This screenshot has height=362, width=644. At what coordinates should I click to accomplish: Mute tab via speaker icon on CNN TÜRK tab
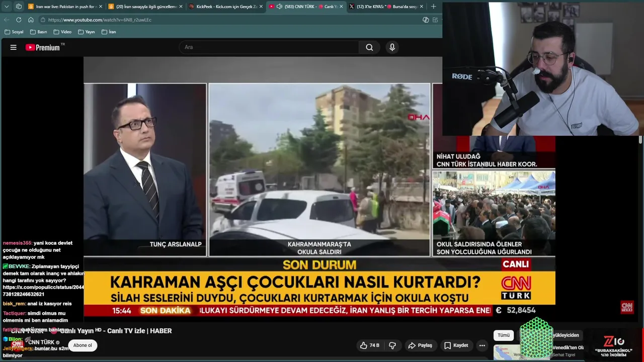279,7
